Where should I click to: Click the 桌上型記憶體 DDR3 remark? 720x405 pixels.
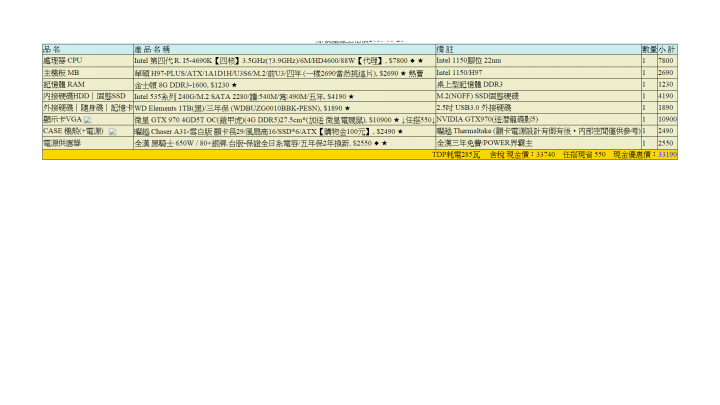pyautogui.click(x=470, y=84)
